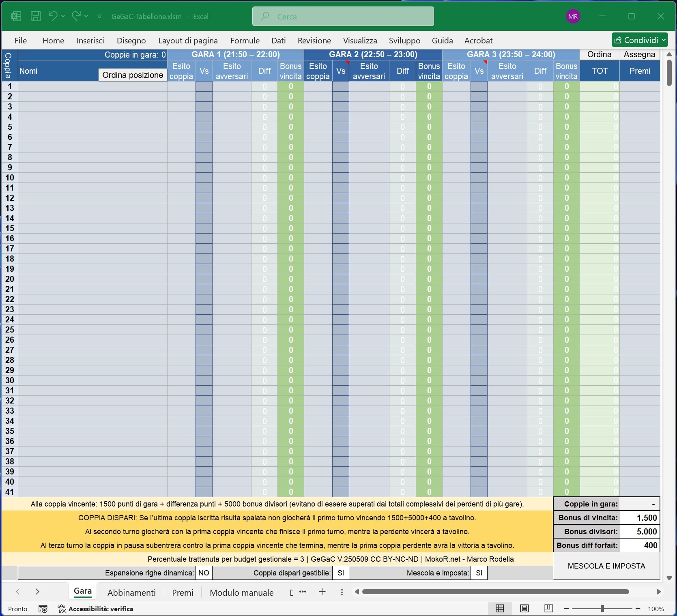The image size is (677, 616).
Task: Click the Ordina posizione button
Action: point(133,75)
